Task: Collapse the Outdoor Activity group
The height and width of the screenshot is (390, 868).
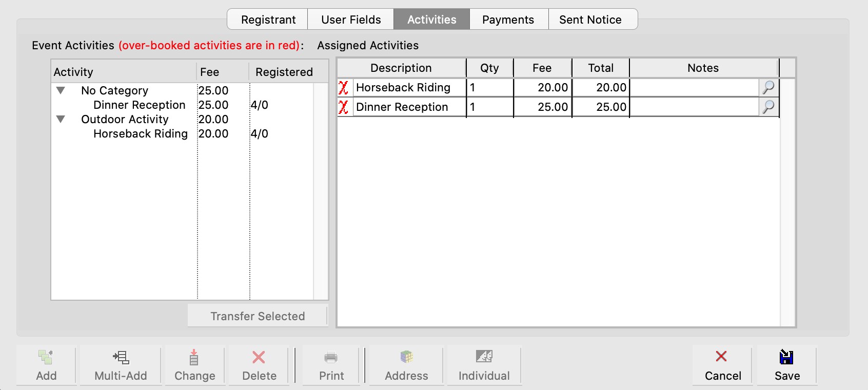Action: point(61,120)
